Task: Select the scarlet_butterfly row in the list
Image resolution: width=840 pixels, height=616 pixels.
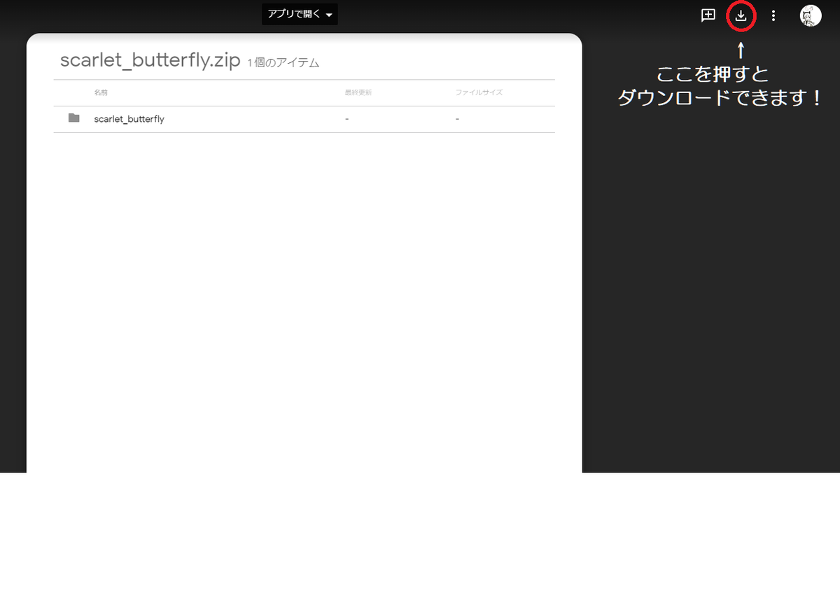Action: pos(280,118)
